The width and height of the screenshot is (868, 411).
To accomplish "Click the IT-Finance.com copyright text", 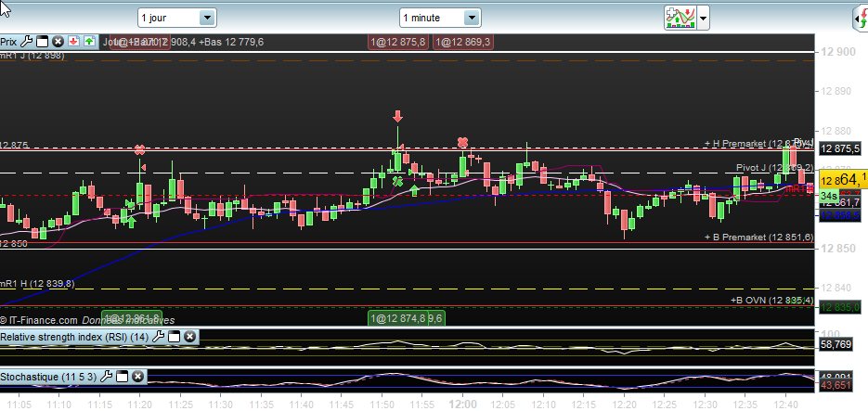I will click(39, 320).
